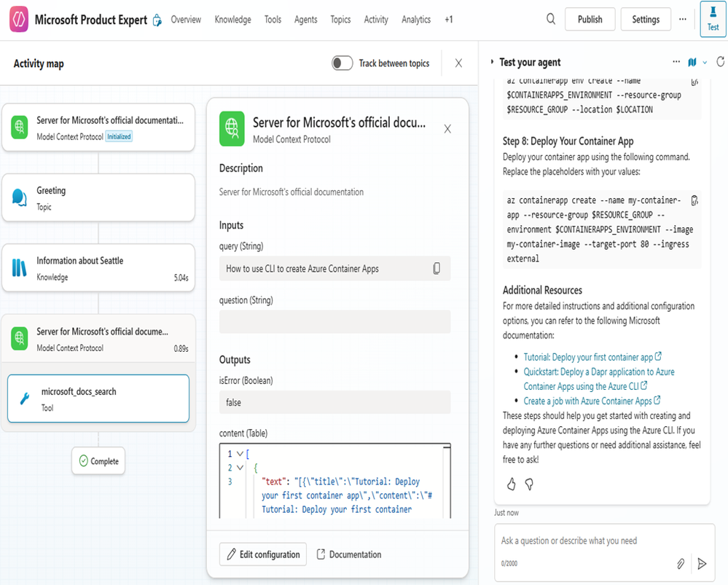Toggle Track between topics switch
The image size is (728, 585).
(x=343, y=63)
